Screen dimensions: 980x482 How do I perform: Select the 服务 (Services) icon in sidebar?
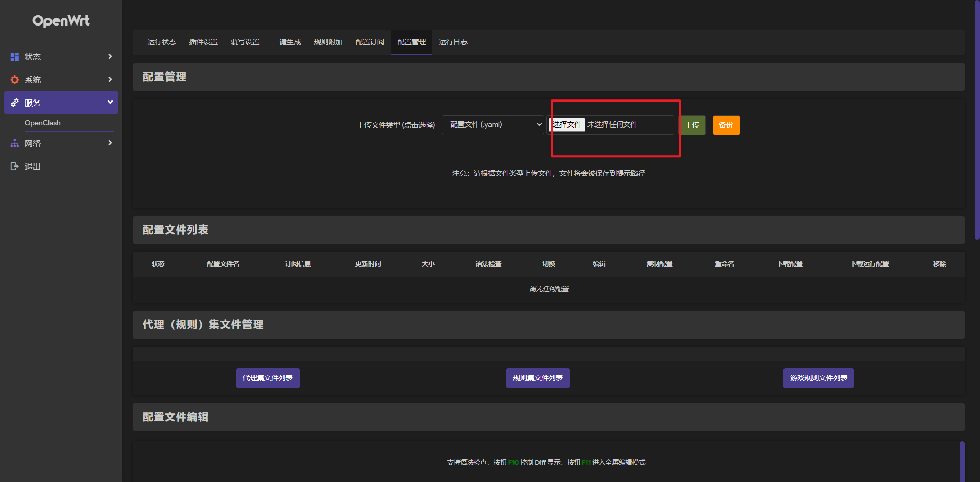pyautogui.click(x=14, y=103)
